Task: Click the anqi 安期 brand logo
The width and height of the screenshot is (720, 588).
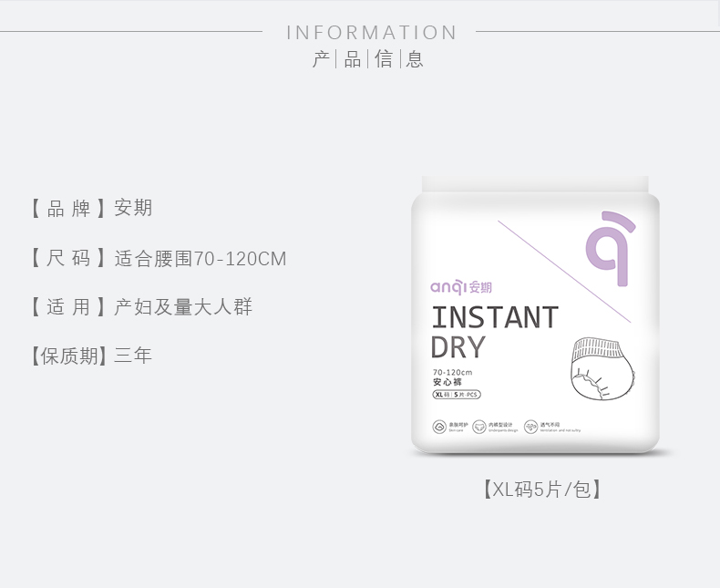Action: click(460, 287)
